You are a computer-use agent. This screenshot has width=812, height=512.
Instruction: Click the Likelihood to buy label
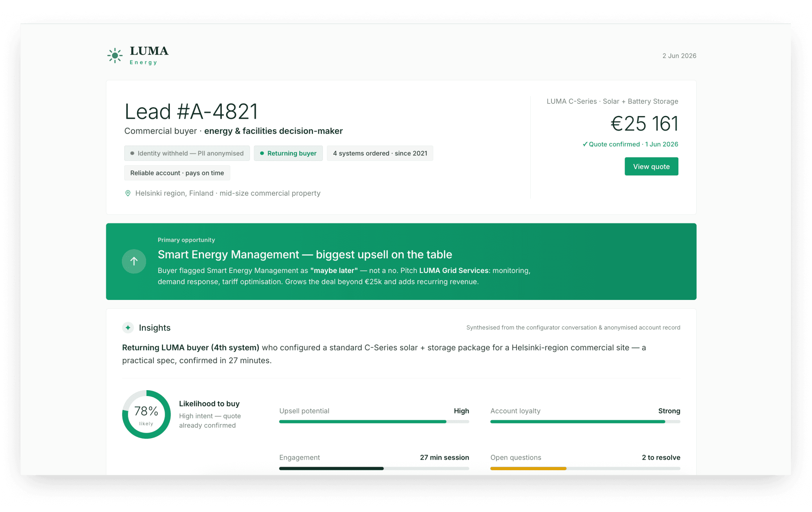209,403
